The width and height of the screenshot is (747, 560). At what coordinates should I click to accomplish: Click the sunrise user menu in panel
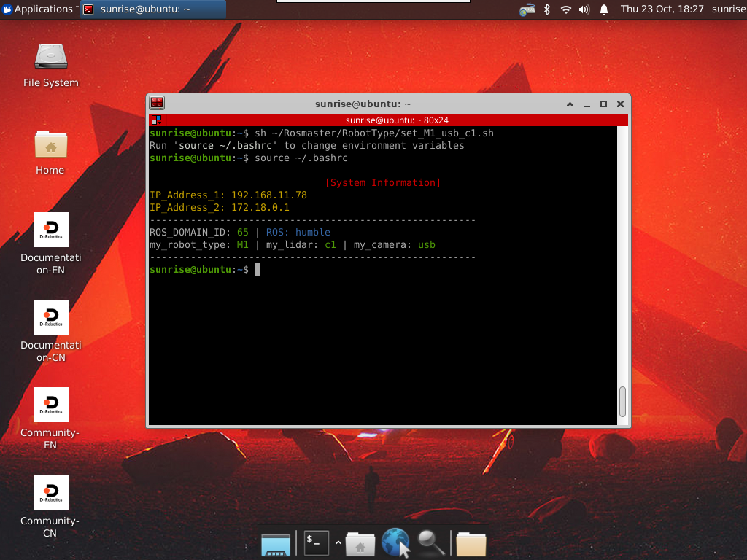pos(728,9)
